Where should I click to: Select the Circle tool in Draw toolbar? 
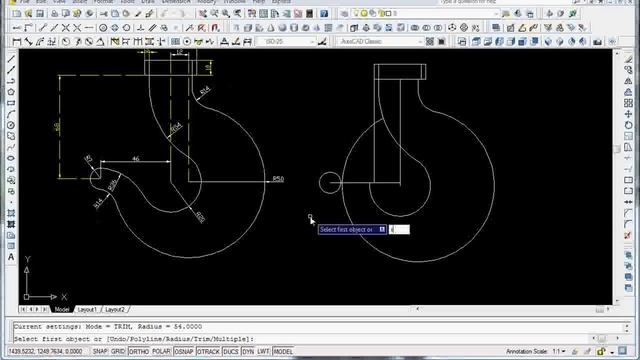coord(11,125)
